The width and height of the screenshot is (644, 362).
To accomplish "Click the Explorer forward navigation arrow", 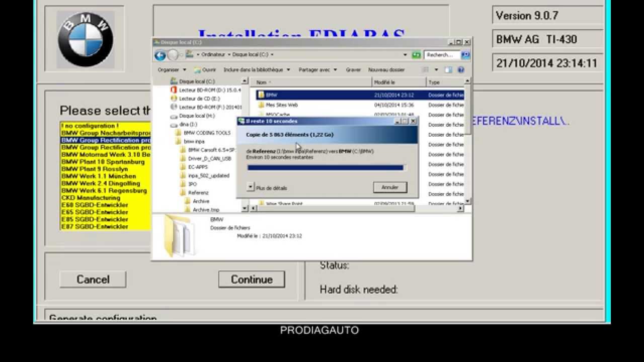I will coord(173,56).
